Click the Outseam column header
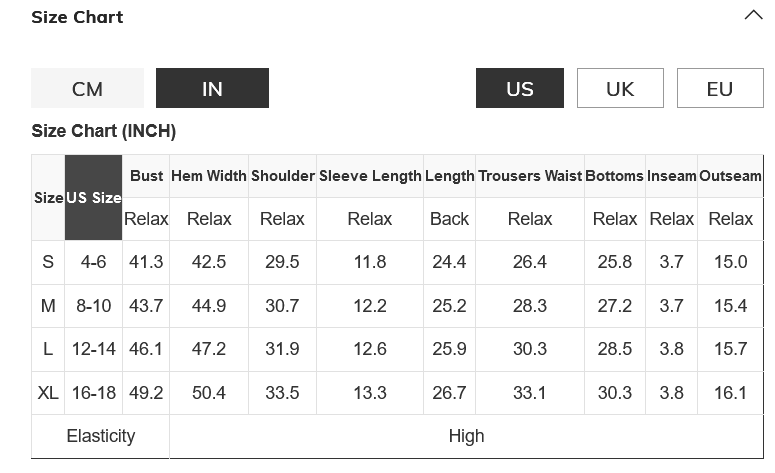 click(730, 176)
